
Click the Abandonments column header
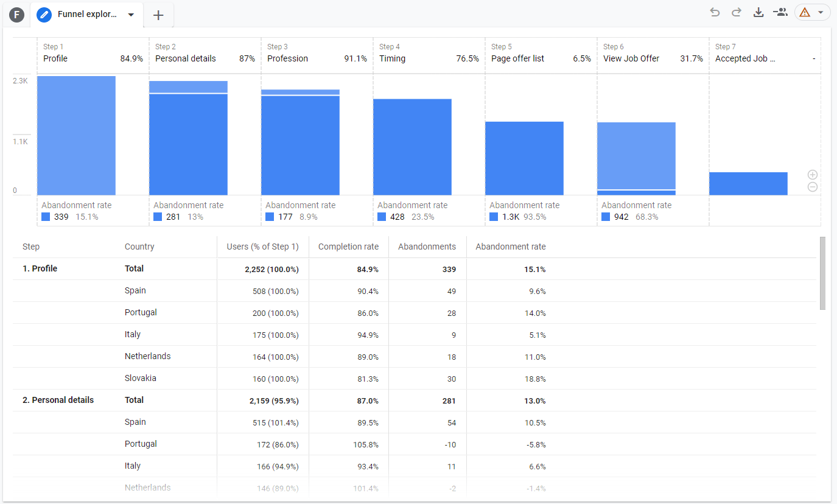point(427,247)
